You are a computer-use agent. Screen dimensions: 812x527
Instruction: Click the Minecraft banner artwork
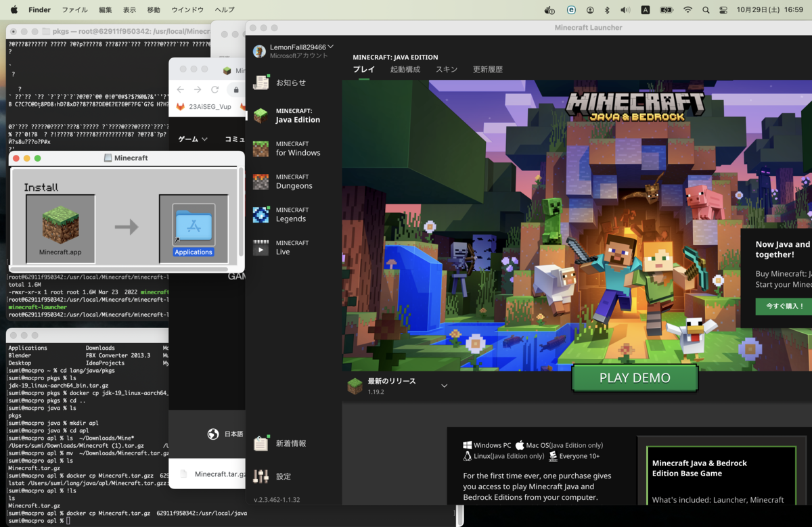(x=577, y=225)
